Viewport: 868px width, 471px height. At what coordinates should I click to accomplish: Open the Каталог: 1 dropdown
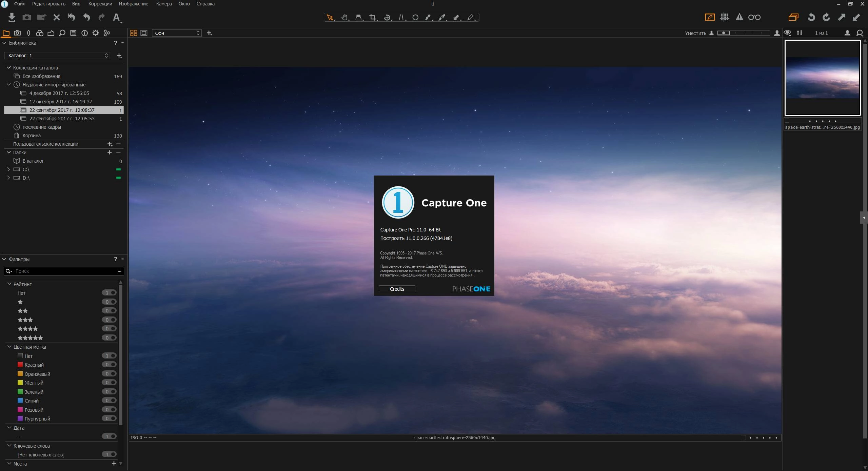tap(57, 56)
